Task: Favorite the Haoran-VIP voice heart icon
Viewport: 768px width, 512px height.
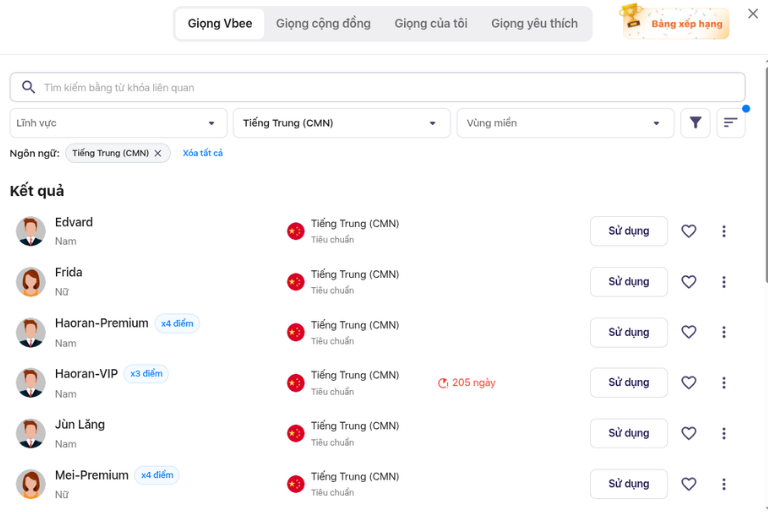Action: [x=689, y=383]
